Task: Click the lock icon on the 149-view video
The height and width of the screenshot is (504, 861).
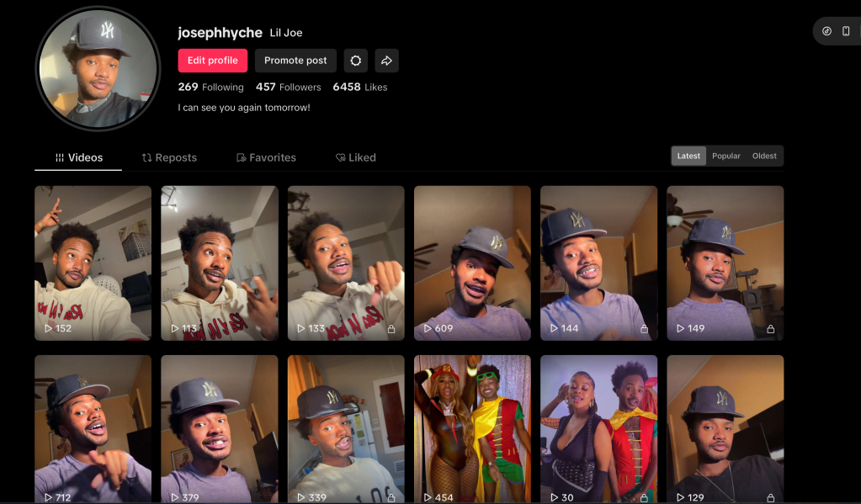Action: [x=770, y=329]
